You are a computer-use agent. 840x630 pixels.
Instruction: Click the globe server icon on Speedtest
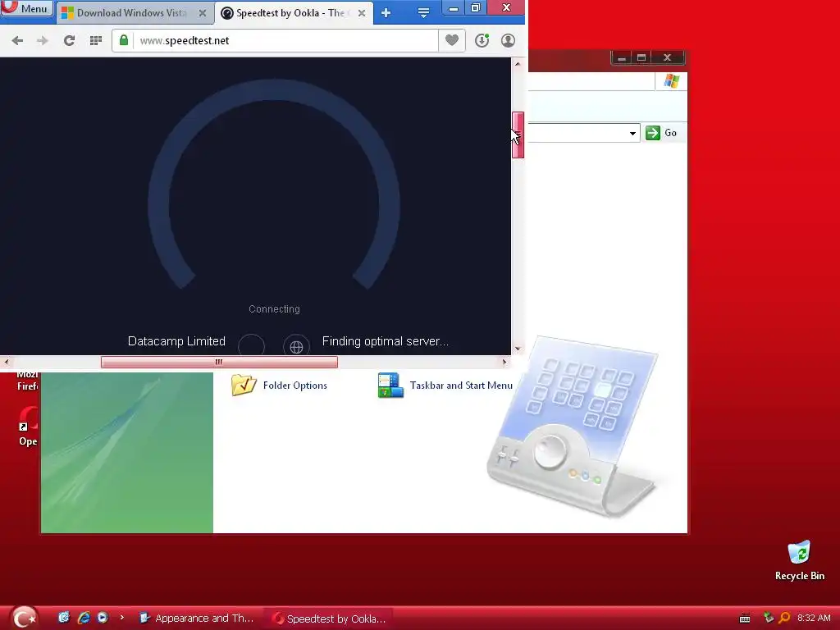[x=296, y=347]
